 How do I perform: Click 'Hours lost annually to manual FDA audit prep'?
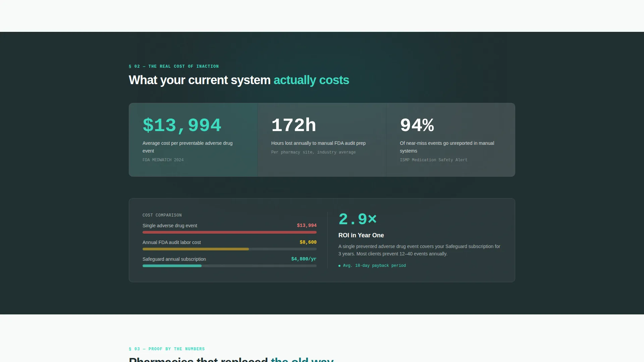318,143
